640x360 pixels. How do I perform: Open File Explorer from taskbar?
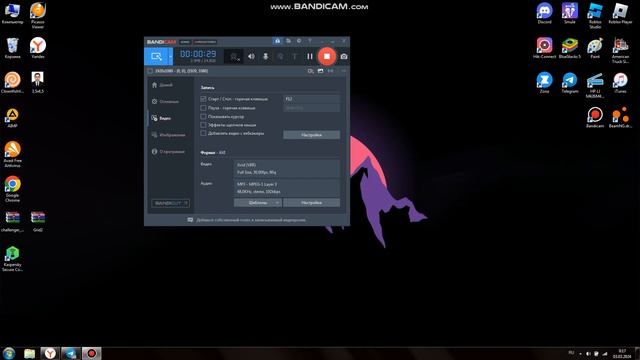click(x=29, y=353)
